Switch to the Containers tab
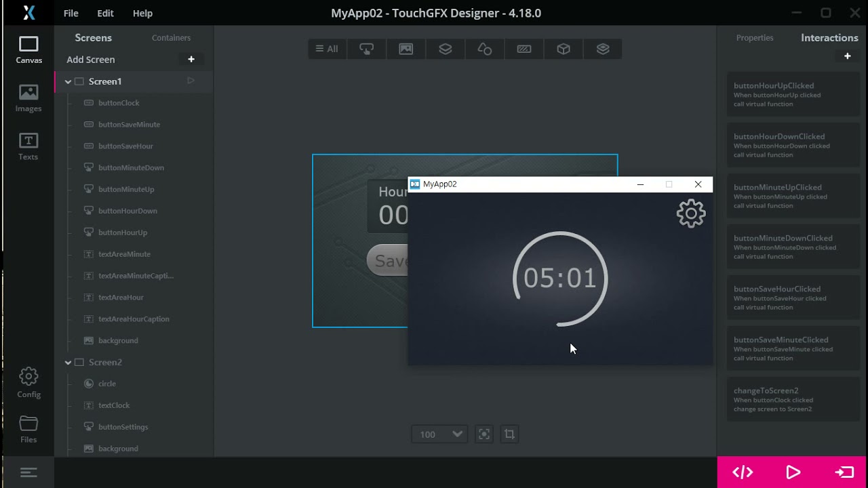 click(x=171, y=38)
